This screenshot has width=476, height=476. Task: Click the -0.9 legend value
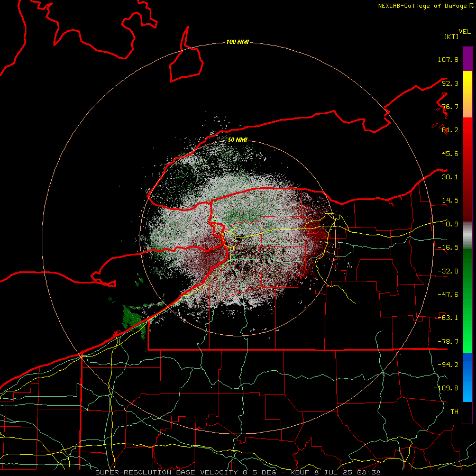point(450,224)
